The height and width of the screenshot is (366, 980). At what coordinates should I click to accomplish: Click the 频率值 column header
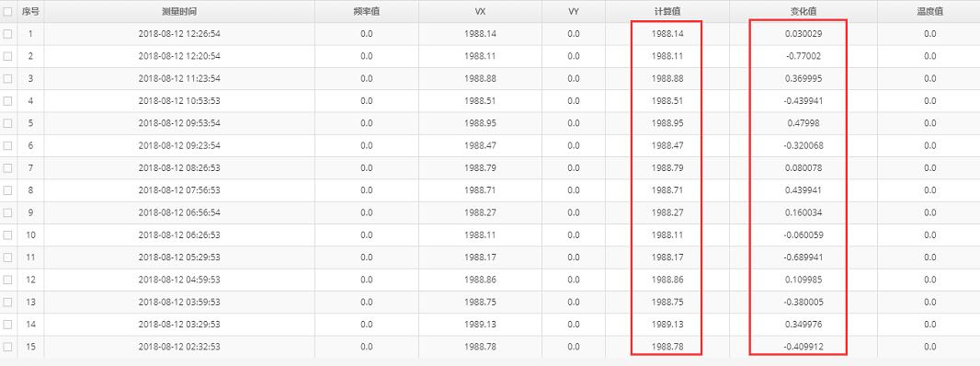[x=367, y=11]
